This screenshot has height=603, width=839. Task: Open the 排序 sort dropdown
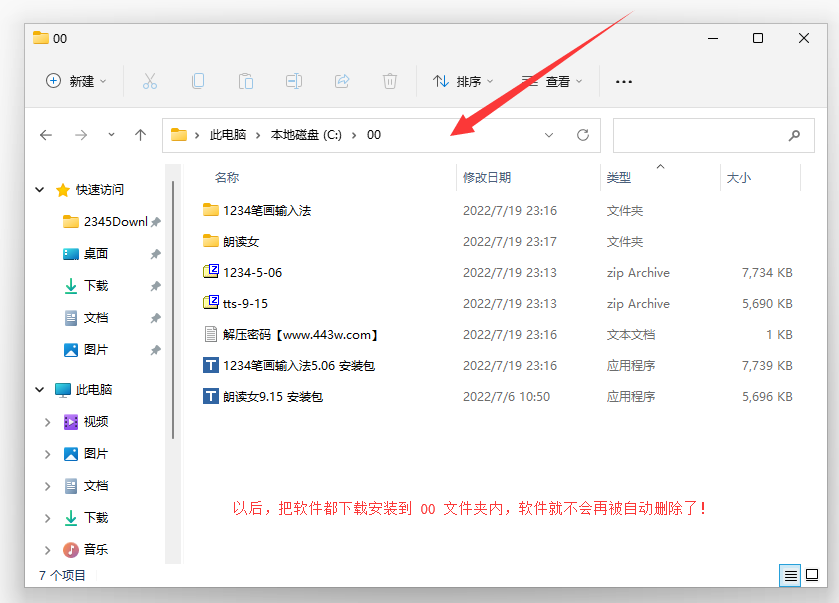click(x=466, y=81)
